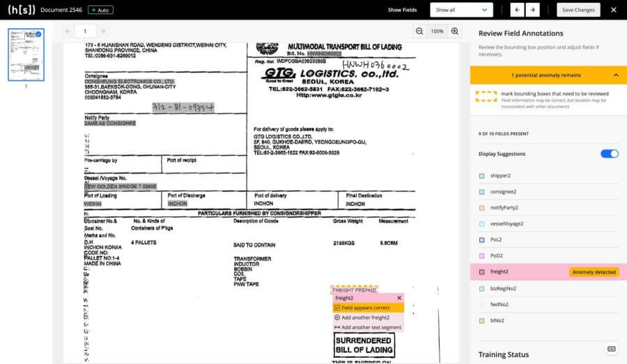Image resolution: width=627 pixels, height=364 pixels.
Task: Zoom out of the document view
Action: click(419, 31)
